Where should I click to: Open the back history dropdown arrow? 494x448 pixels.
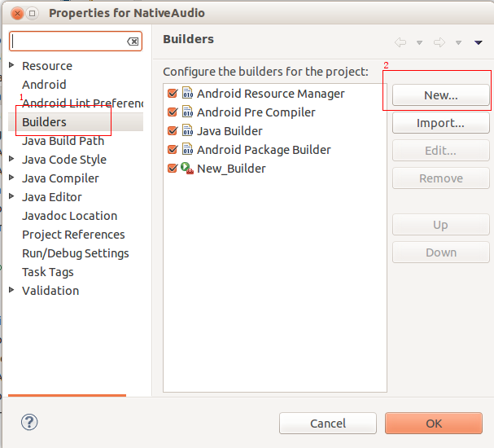pos(419,42)
